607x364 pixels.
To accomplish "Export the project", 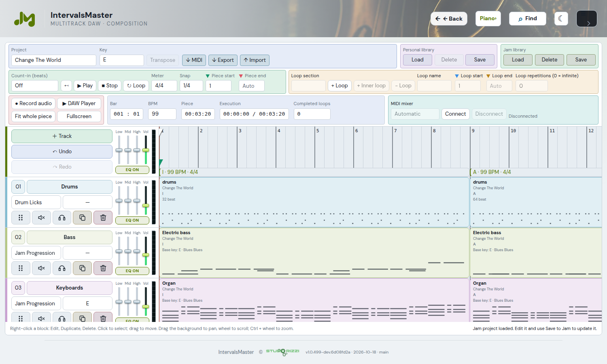I will click(223, 60).
